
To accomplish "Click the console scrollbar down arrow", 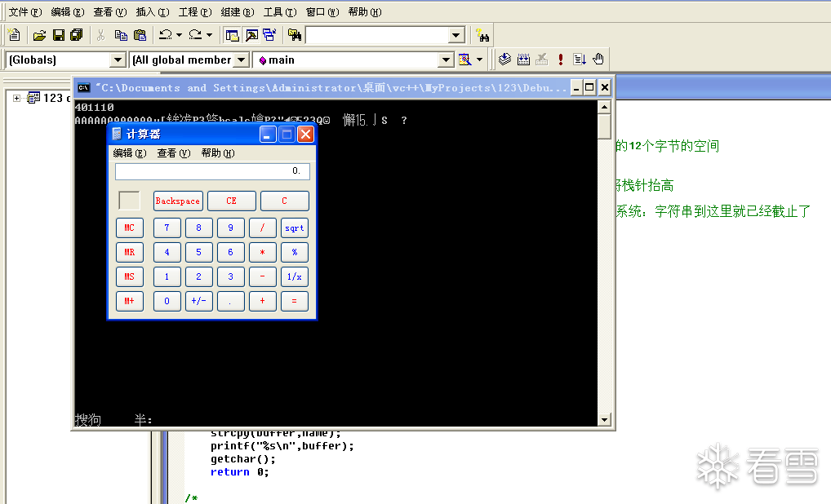I will point(604,420).
